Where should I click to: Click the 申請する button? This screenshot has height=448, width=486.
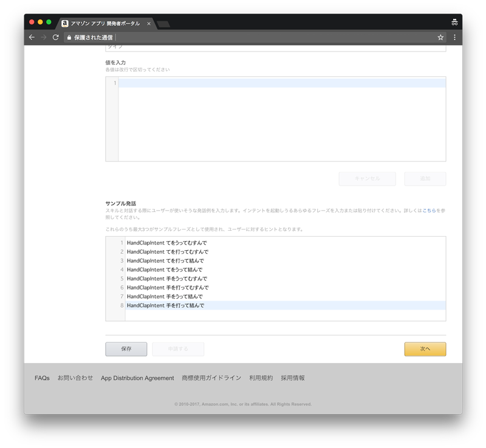click(178, 349)
